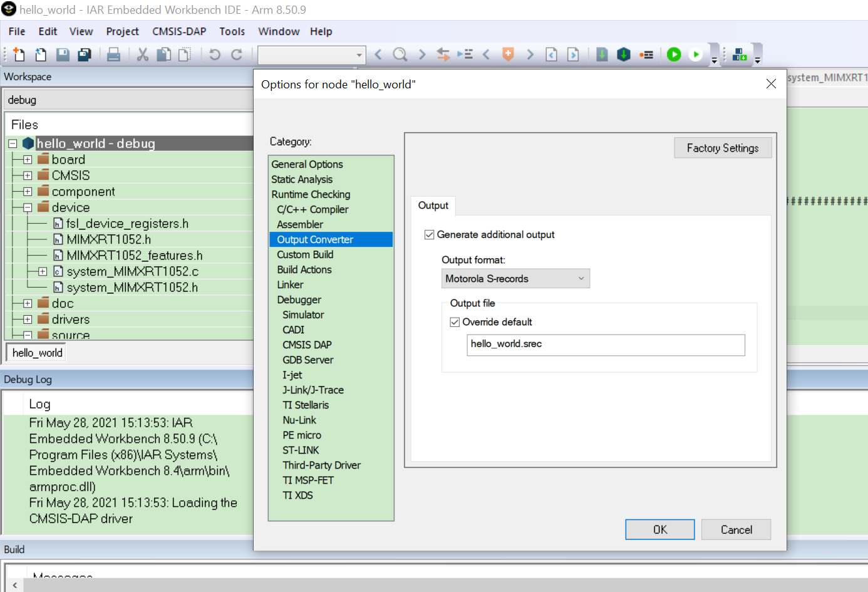
Task: Select the Debugger category
Action: point(299,300)
